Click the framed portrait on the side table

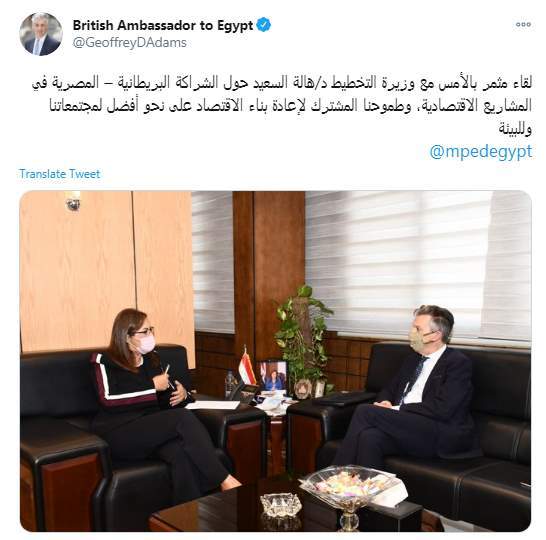(273, 376)
